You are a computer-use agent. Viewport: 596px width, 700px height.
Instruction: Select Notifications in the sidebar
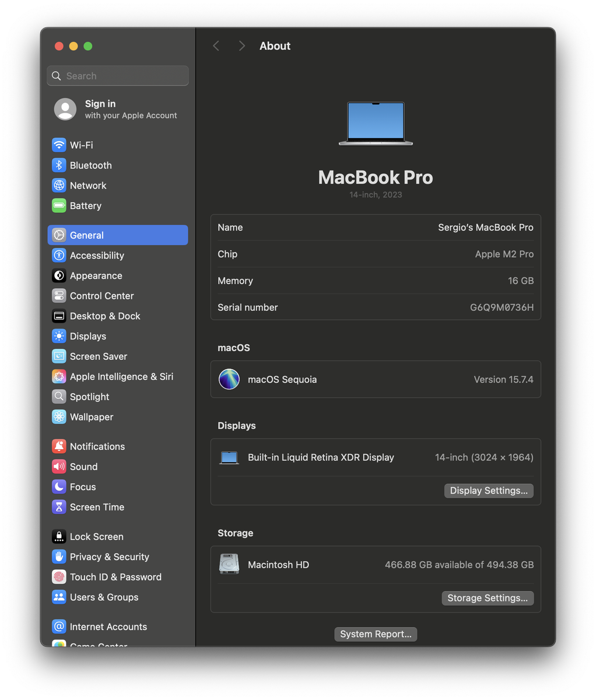pos(97,446)
